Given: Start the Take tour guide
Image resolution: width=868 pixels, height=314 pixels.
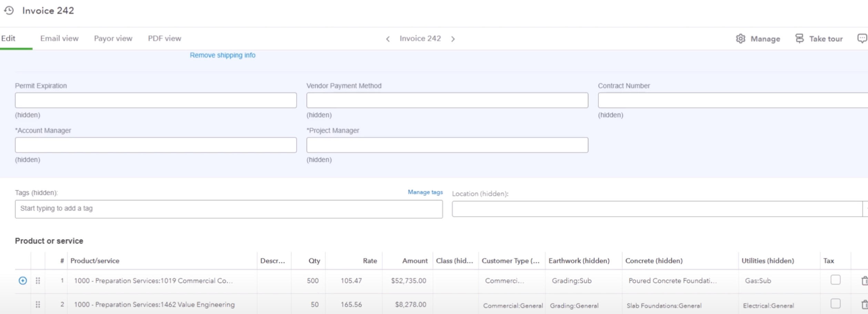Looking at the screenshot, I should tap(819, 39).
